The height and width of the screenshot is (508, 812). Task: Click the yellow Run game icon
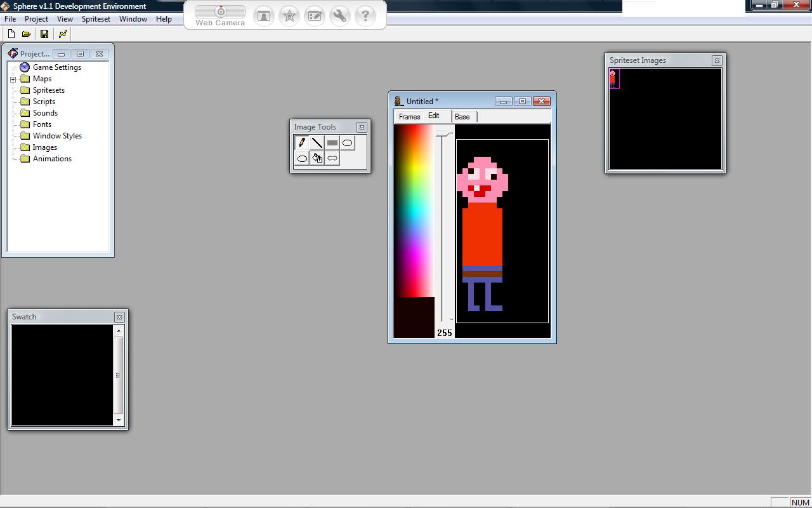pyautogui.click(x=63, y=34)
